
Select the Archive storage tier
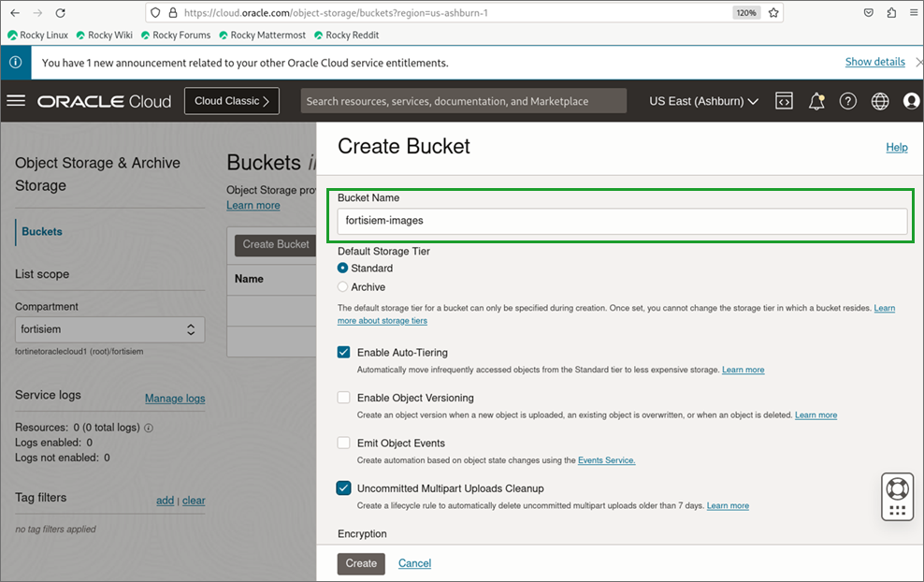click(343, 287)
